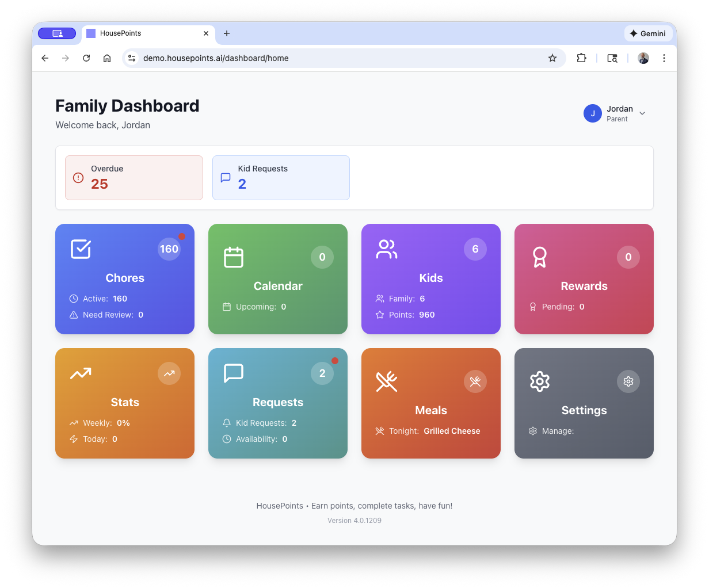Expand the Jordan user menu chevron
This screenshot has height=588, width=709.
coord(642,113)
